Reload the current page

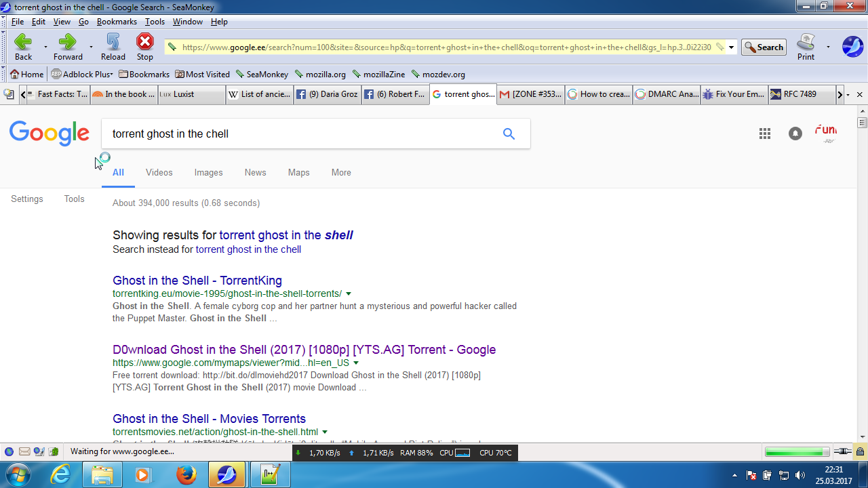[113, 47]
